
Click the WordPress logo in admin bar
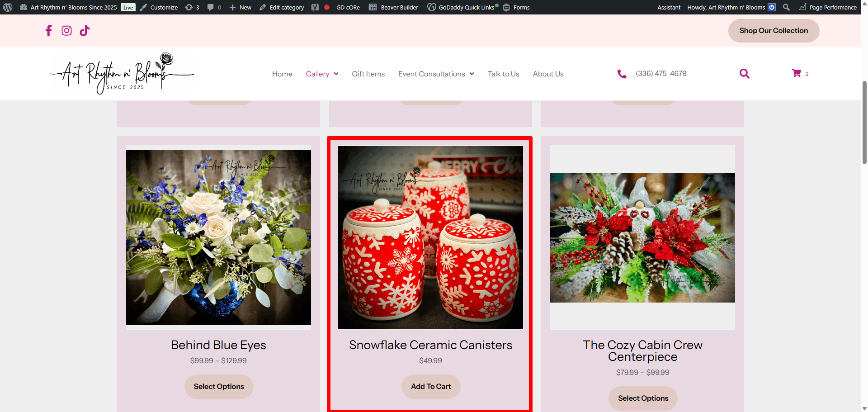tap(8, 7)
